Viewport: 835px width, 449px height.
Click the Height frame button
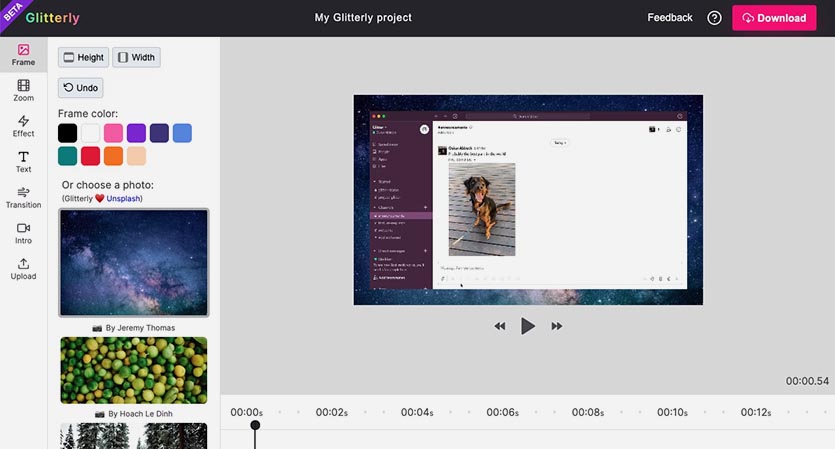pos(83,58)
